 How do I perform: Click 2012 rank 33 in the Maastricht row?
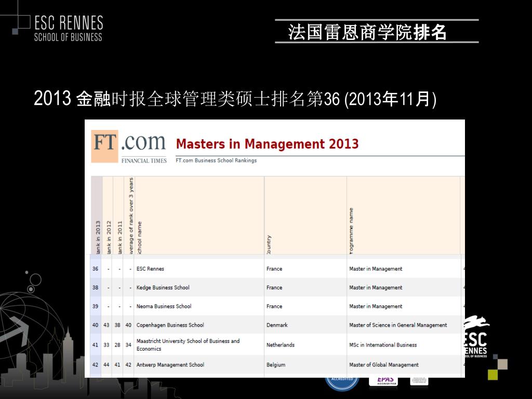(x=106, y=345)
